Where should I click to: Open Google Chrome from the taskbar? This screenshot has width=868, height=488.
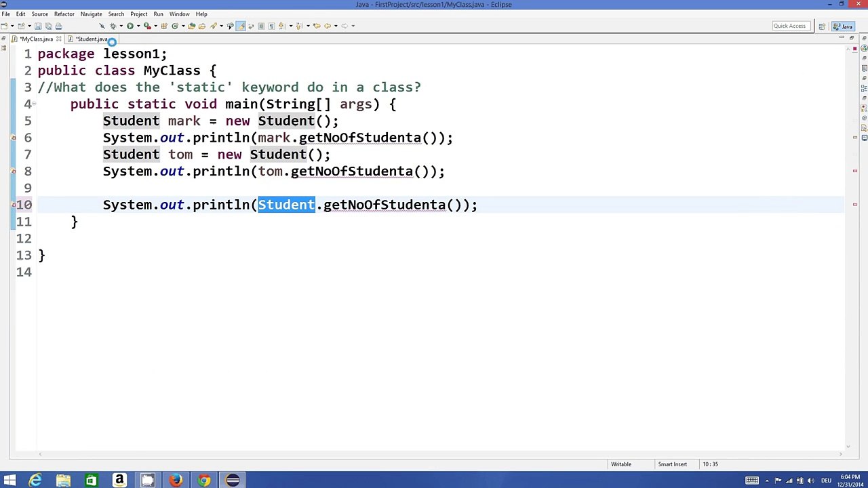(204, 481)
